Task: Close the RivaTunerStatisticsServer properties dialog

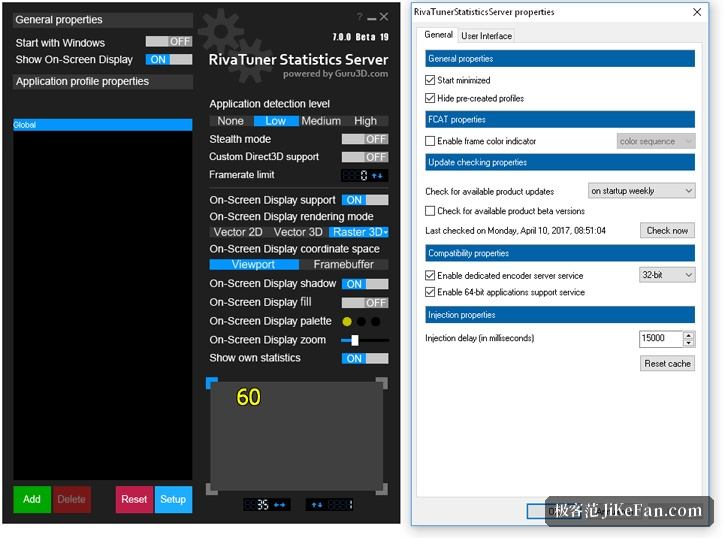Action: (697, 12)
